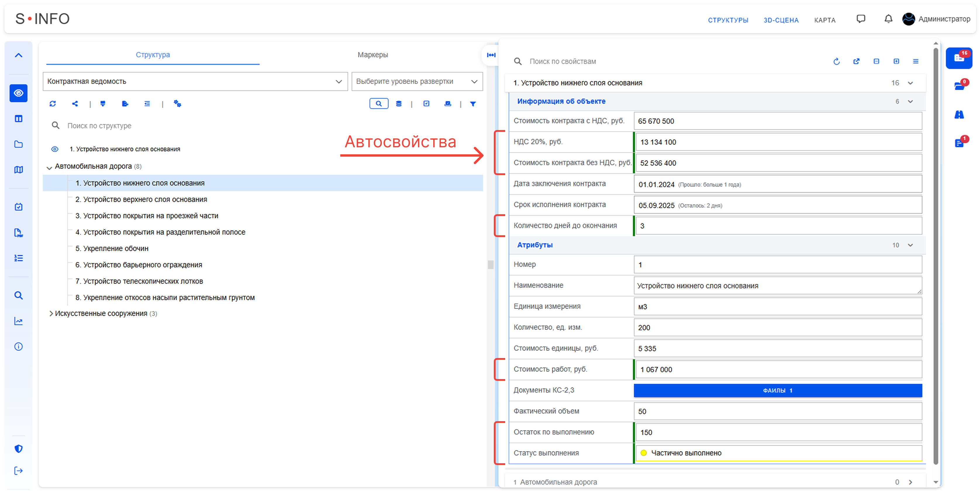
Task: Click the logout icon in sidebar
Action: click(18, 471)
